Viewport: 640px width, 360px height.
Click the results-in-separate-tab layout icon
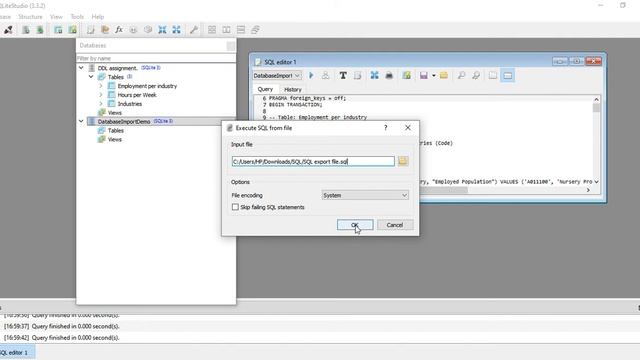pos(493,76)
